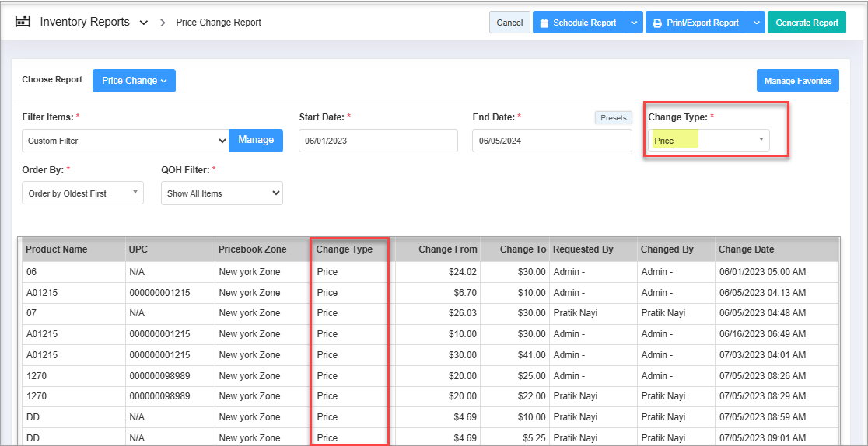Click the Manage button beside Filter Items
The width and height of the screenshot is (868, 446).
tap(256, 140)
